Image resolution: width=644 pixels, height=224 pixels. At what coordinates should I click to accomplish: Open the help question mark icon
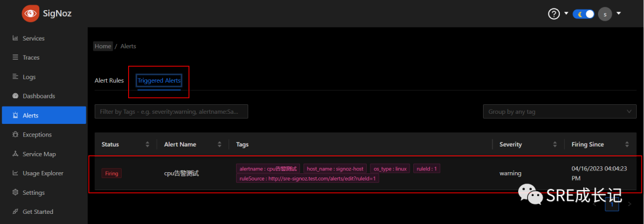(553, 14)
